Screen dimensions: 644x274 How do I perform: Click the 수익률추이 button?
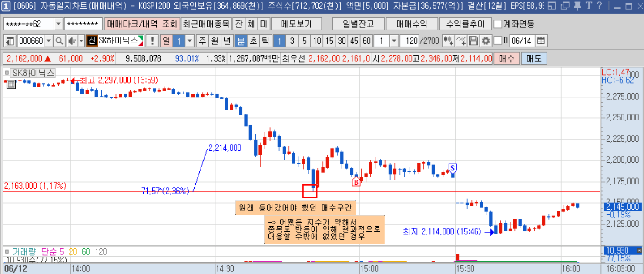pos(465,24)
